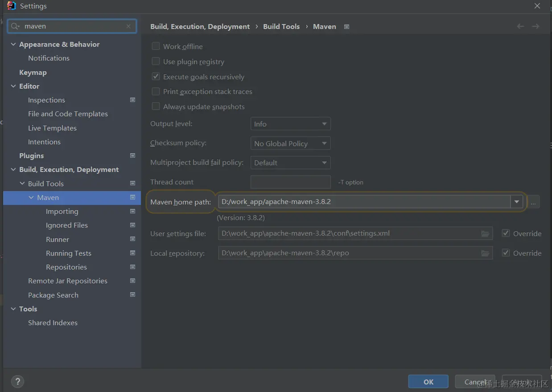Screen dimensions: 552x392
Task: Toggle Override for User settings file
Action: coord(506,233)
